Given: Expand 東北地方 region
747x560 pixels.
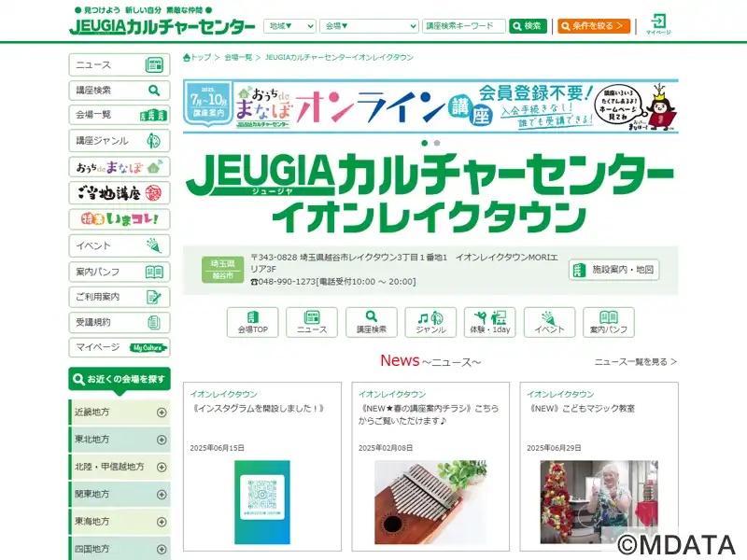Looking at the screenshot, I should [120, 440].
